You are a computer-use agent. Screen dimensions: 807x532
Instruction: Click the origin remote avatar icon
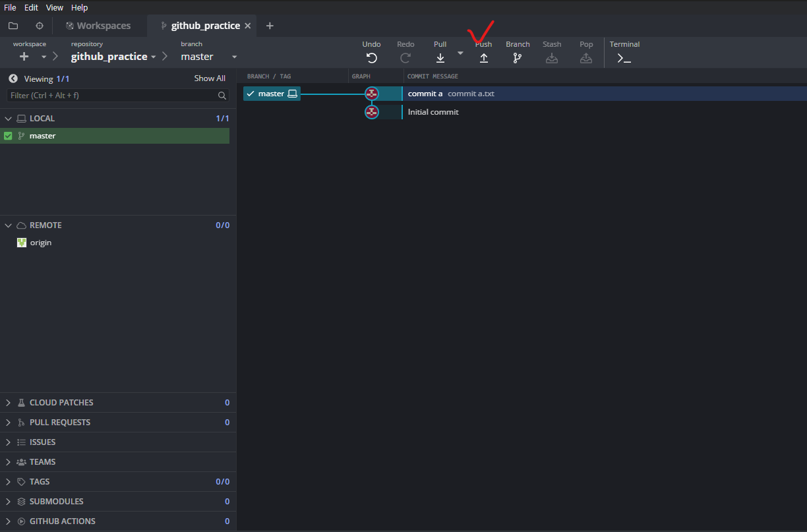coord(22,243)
